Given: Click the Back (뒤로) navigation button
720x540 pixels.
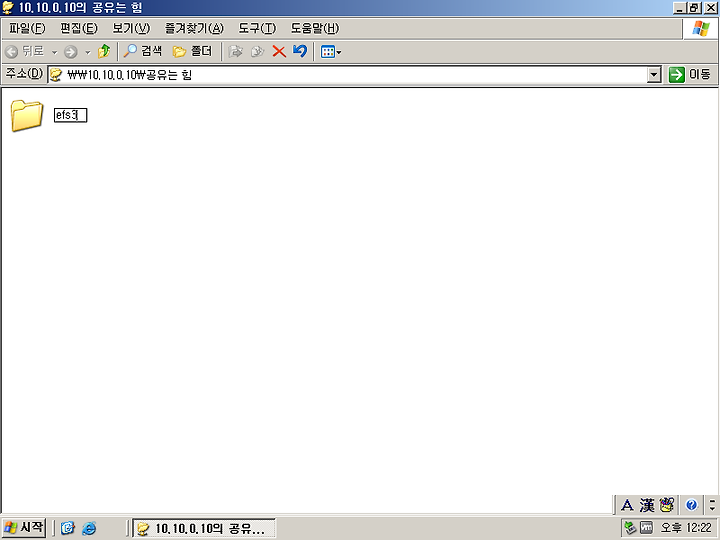Looking at the screenshot, I should (24, 51).
